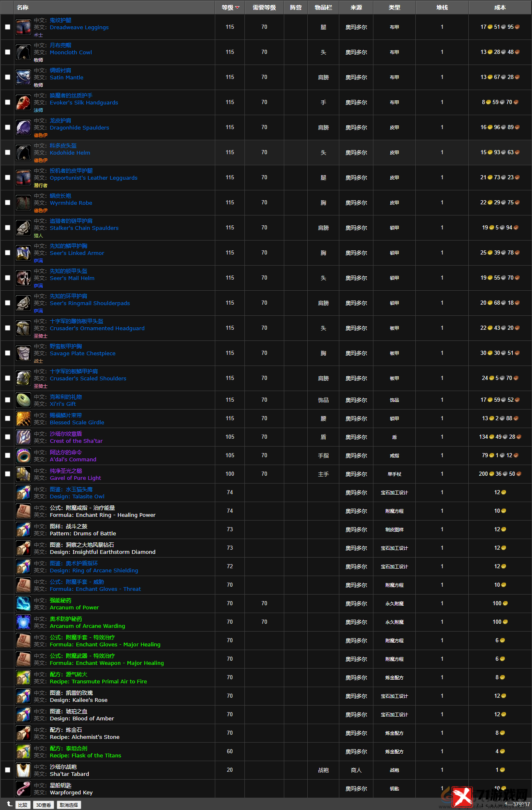Screen dimensions: 532x810
Task: Open Formula: Enchant Gloves - Threat link
Action: point(95,589)
